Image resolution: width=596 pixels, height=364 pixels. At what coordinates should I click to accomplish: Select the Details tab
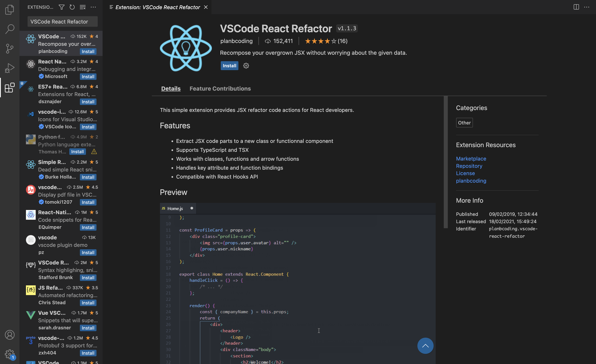[x=171, y=89]
